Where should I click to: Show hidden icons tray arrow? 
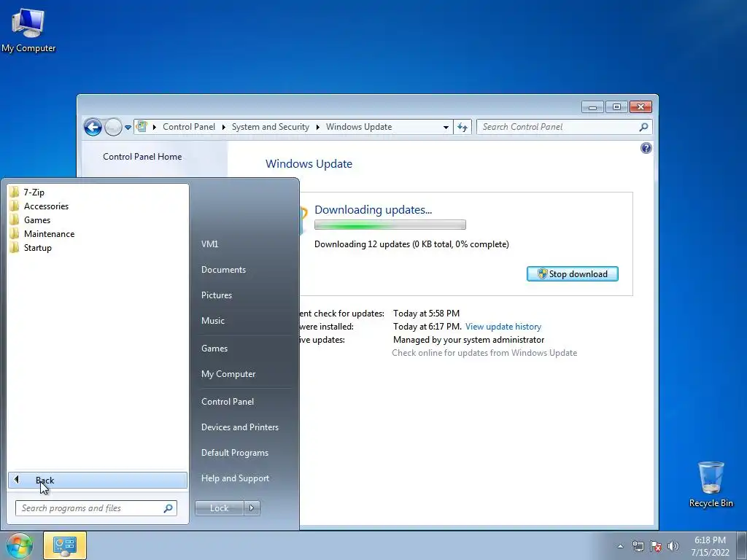point(620,546)
